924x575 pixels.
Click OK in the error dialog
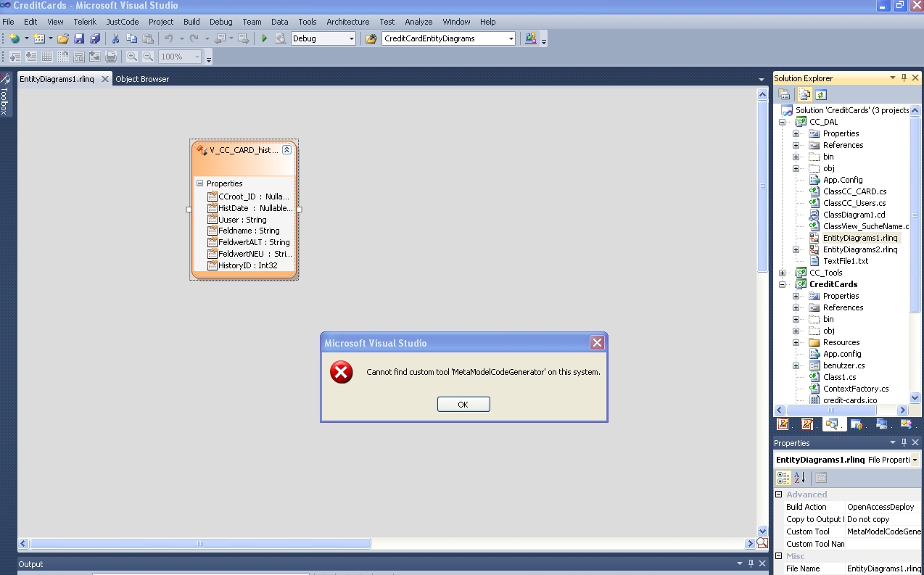[463, 405]
